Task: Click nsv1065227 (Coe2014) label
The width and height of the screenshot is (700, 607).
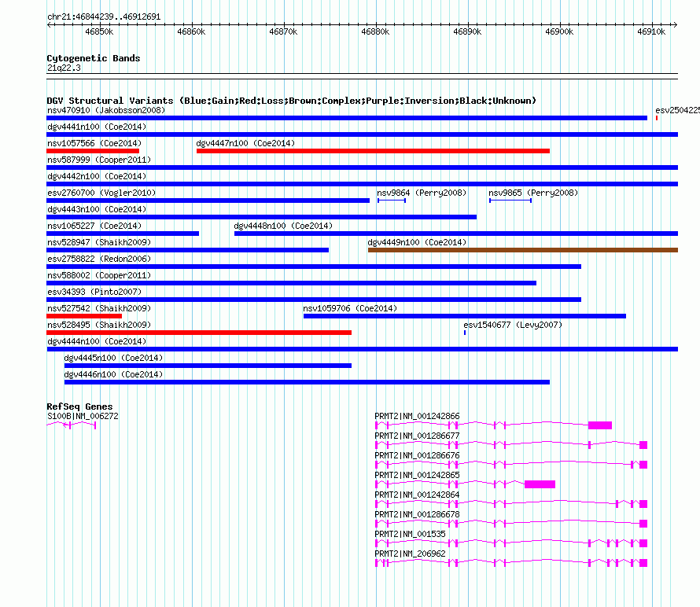Action: [x=94, y=226]
